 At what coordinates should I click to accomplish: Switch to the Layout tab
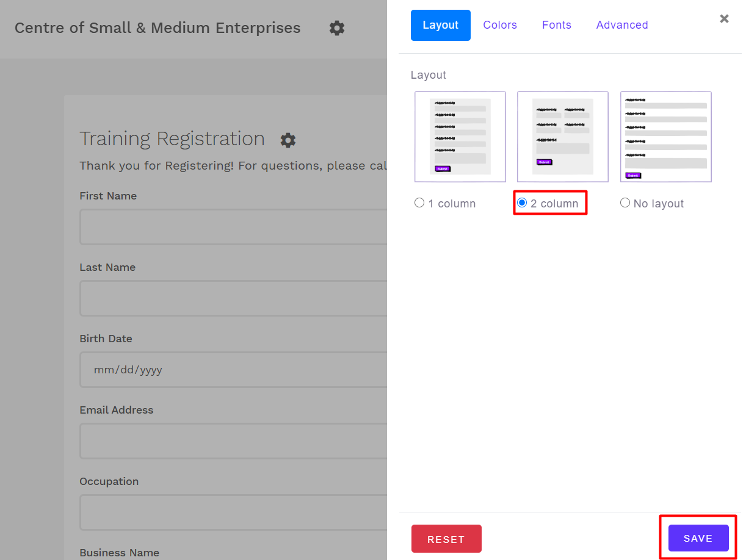pyautogui.click(x=440, y=25)
